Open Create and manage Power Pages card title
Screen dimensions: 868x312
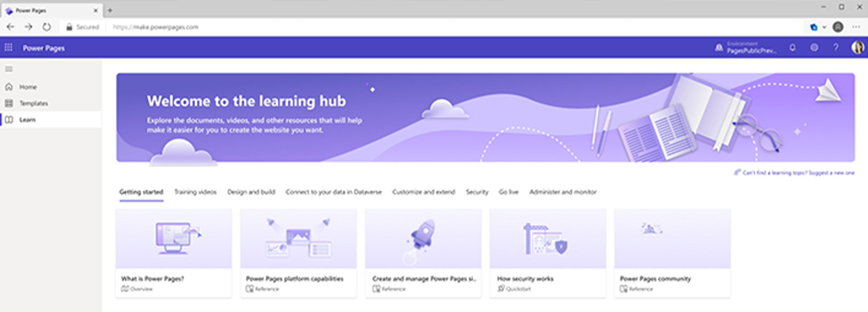424,279
